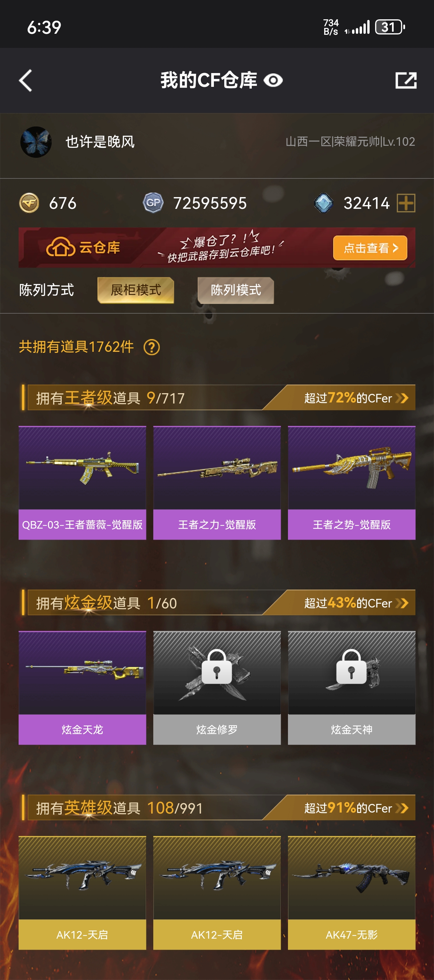The height and width of the screenshot is (980, 434).
Task: Open the AK47-无影 weapon card
Action: coord(351,892)
